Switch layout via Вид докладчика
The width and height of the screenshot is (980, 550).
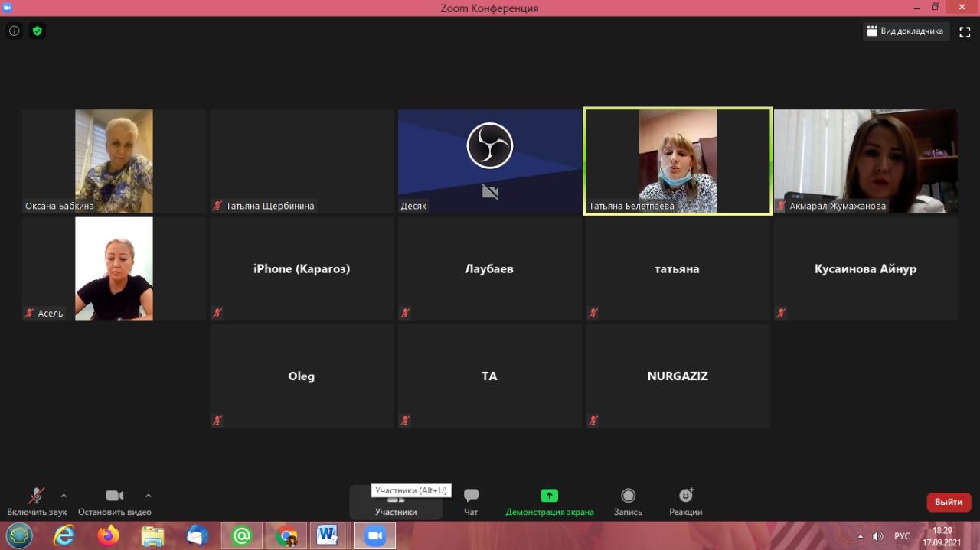906,31
